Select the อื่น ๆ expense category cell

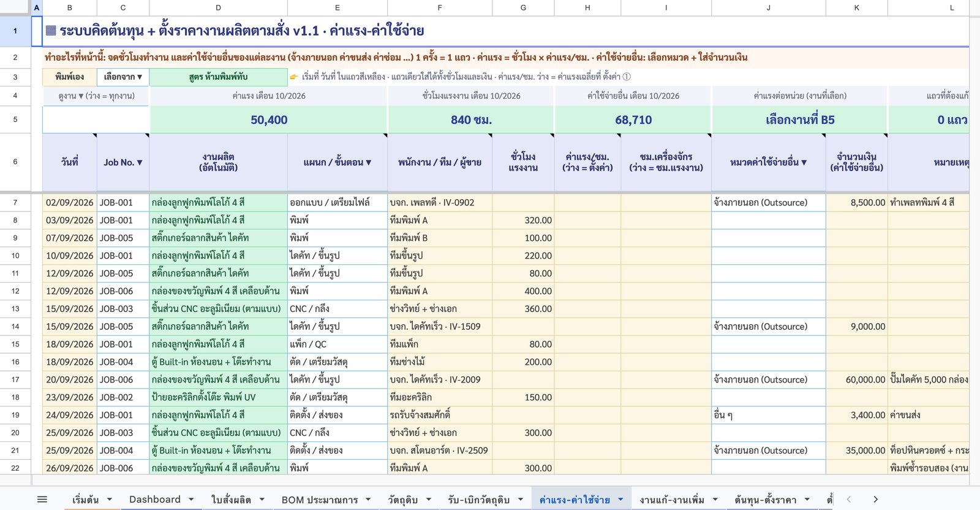(x=769, y=415)
